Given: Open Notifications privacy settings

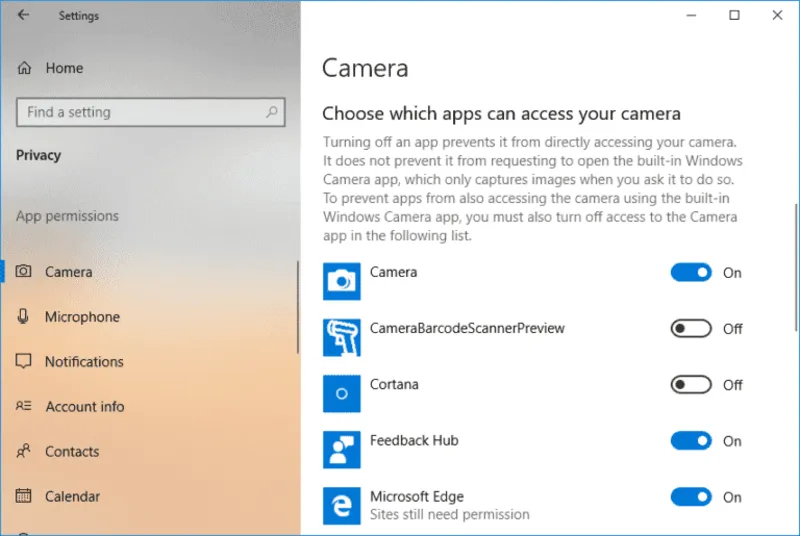Looking at the screenshot, I should coord(84,362).
